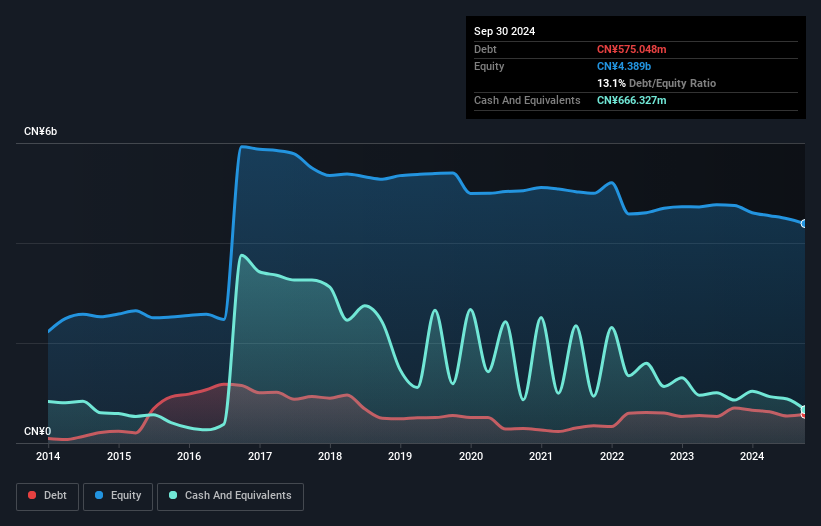Click the cash value CN¥666.327m in tooltip
Viewport: 821px width, 526px height.
tap(631, 100)
